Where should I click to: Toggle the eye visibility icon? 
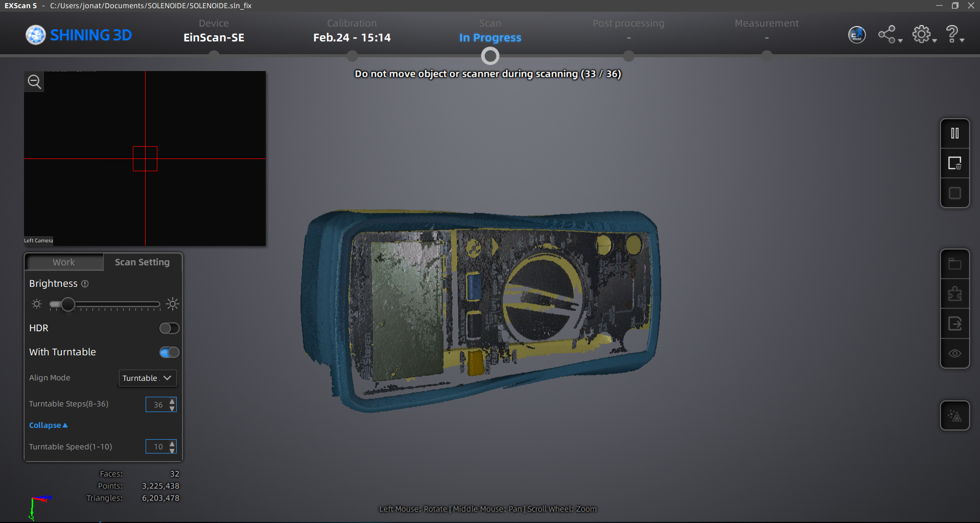tap(954, 353)
